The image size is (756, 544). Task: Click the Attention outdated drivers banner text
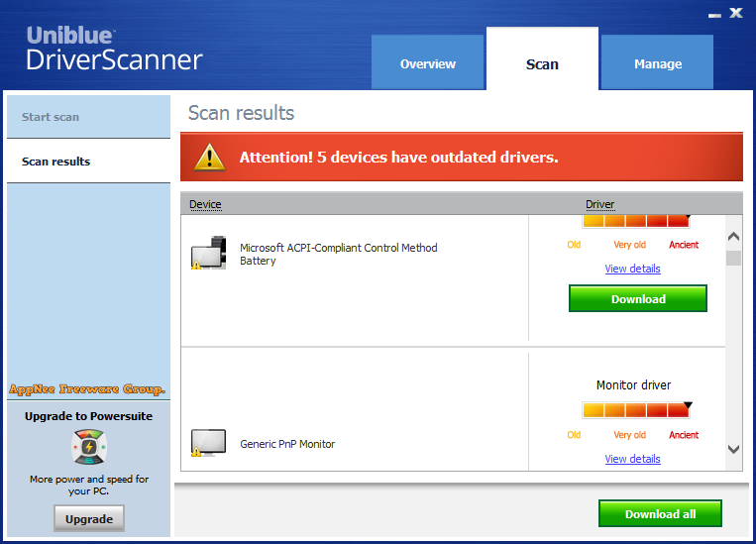[x=398, y=158]
